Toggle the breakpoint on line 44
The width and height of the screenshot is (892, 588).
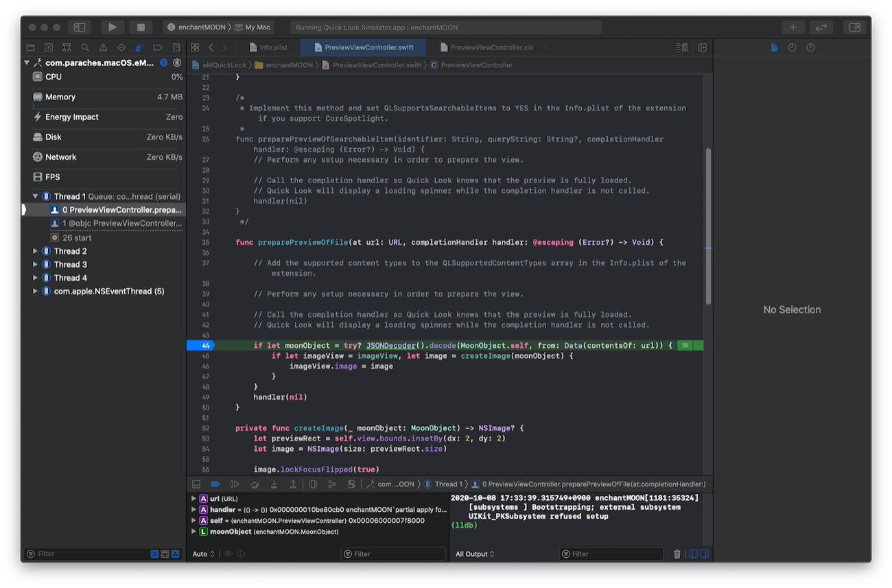(200, 346)
